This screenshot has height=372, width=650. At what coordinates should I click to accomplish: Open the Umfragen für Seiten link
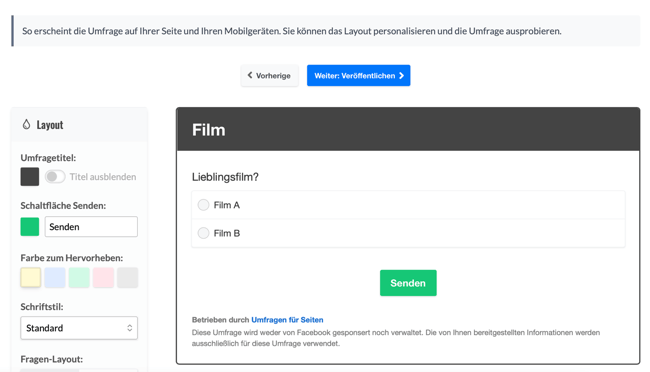click(x=287, y=320)
